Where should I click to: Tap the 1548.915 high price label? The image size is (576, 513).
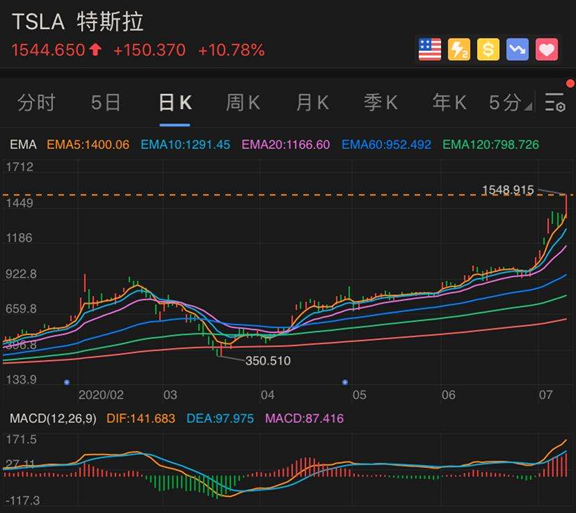pyautogui.click(x=508, y=190)
